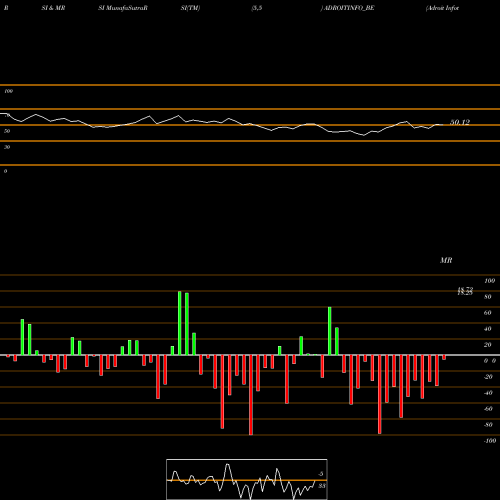500x500 pixels.
Task: Click the MR axis label '-20'
Action: pyautogui.click(x=488, y=377)
